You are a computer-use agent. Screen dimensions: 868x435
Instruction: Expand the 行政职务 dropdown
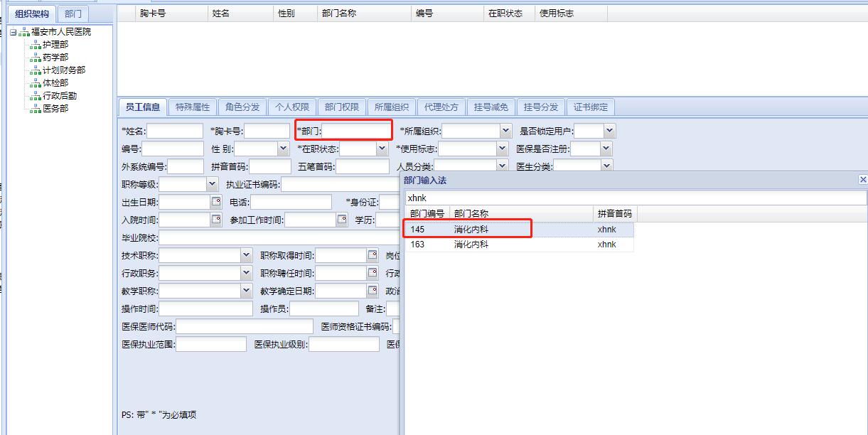(246, 273)
